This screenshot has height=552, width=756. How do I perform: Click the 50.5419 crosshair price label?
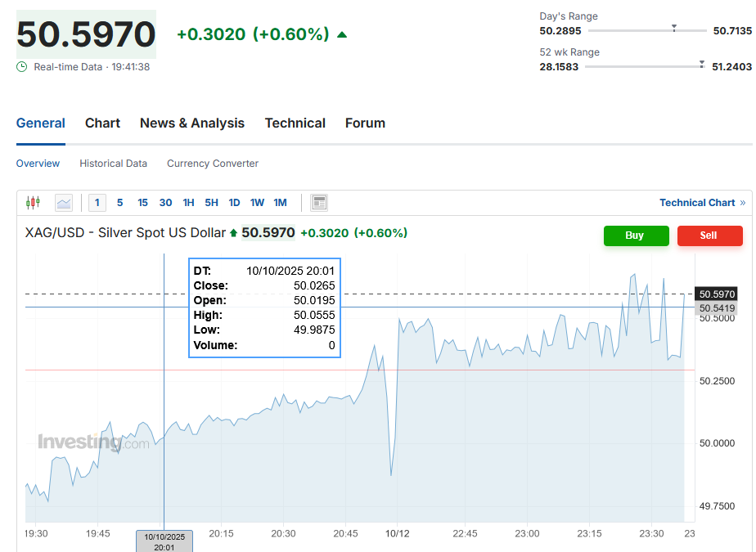click(x=717, y=308)
